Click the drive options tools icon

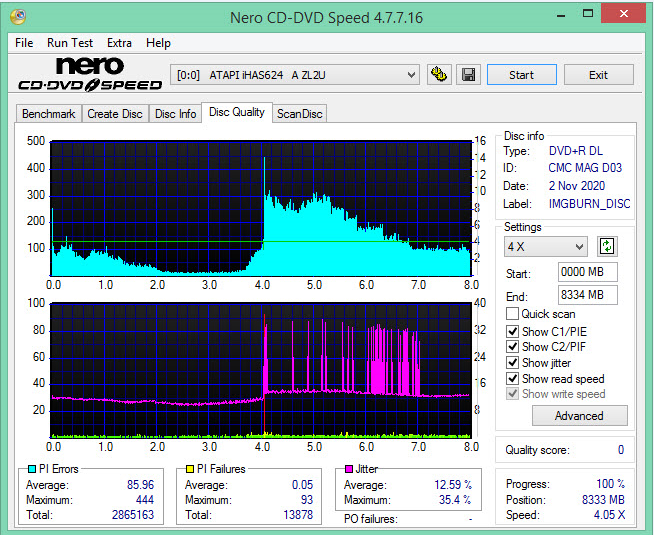point(439,75)
